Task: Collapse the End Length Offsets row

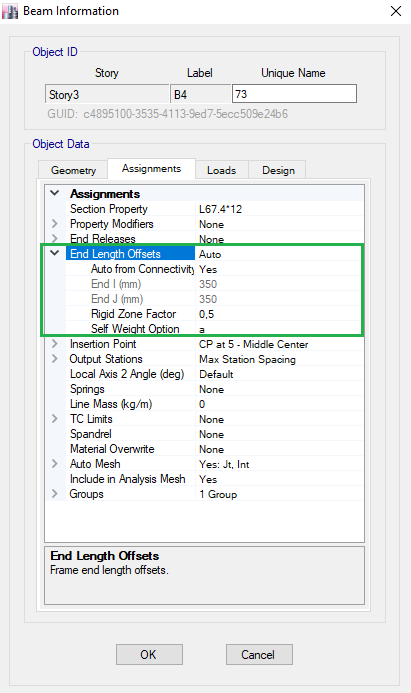Action: 55,253
